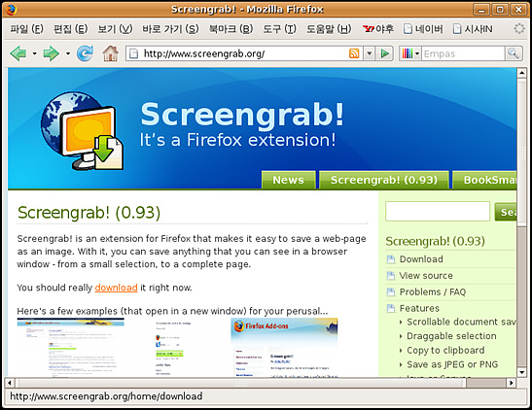Open the 편집 (E) menu
Image resolution: width=532 pixels, height=410 pixels.
pos(71,29)
